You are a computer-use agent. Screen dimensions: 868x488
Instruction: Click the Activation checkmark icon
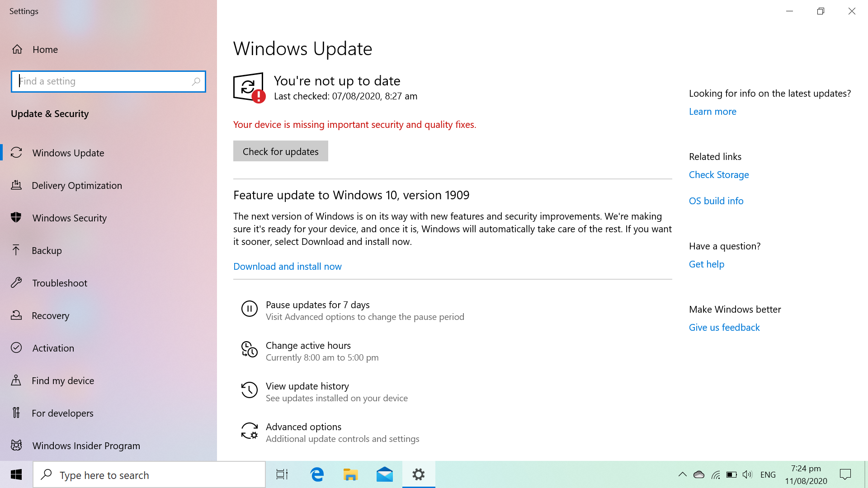coord(16,348)
